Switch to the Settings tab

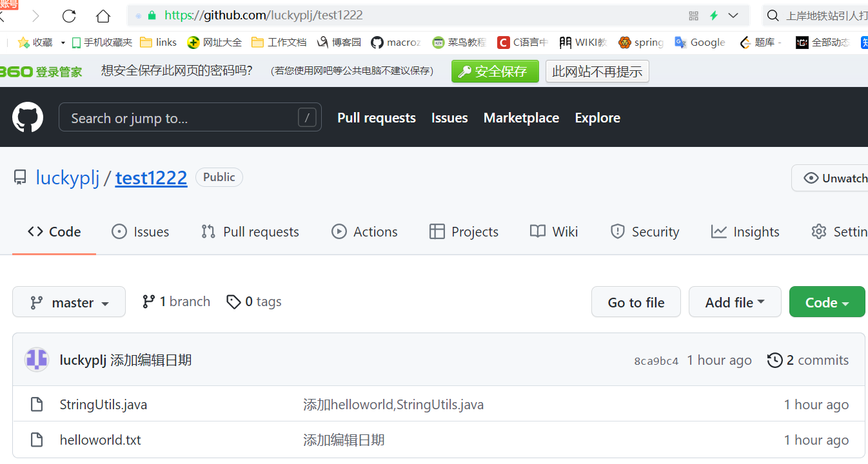(x=840, y=232)
